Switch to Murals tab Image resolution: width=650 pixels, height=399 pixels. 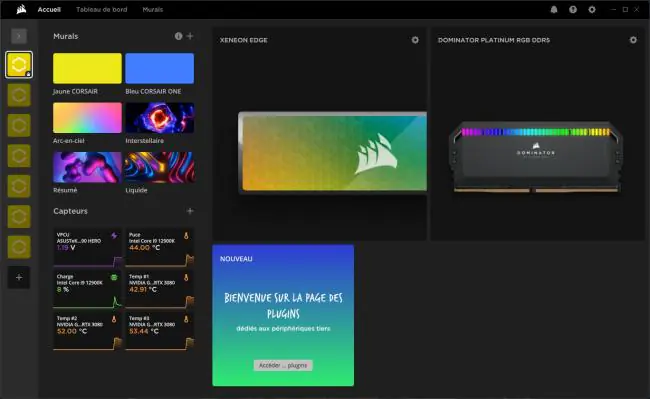[x=153, y=9]
